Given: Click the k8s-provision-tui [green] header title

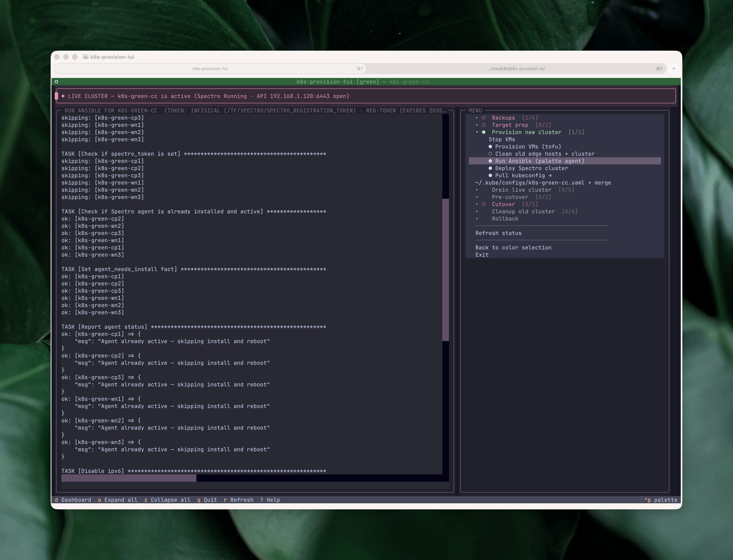Looking at the screenshot, I should [338, 82].
